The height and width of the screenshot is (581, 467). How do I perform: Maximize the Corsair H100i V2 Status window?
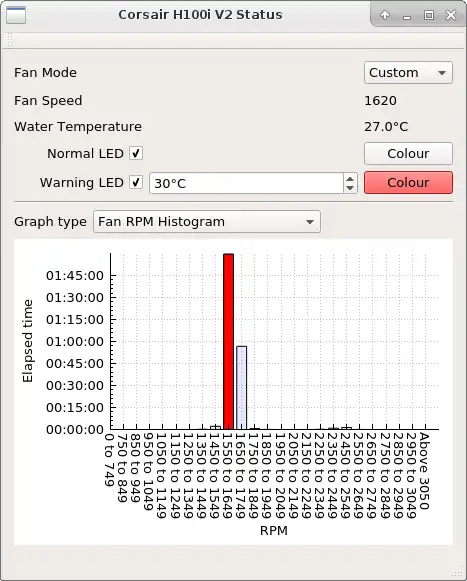tap(429, 15)
